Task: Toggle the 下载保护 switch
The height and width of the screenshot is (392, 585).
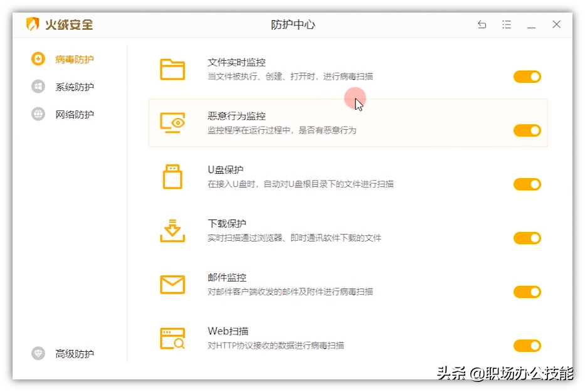Action: click(x=527, y=238)
